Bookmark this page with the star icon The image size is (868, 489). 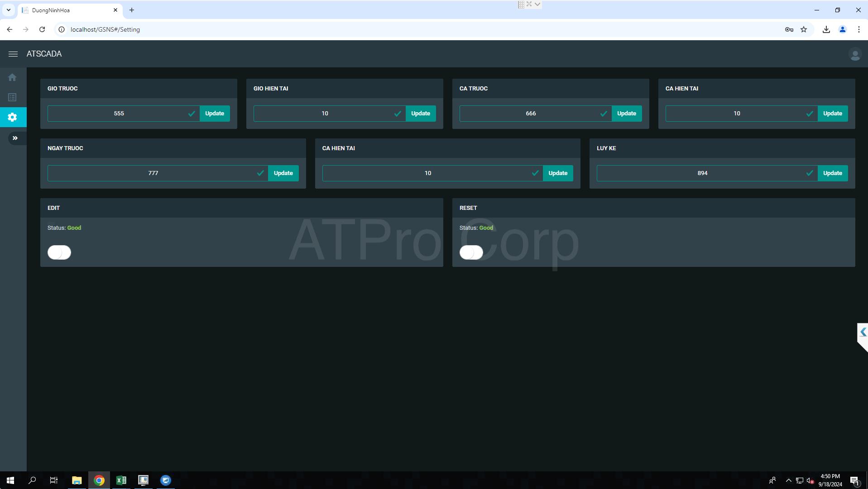coord(804,29)
